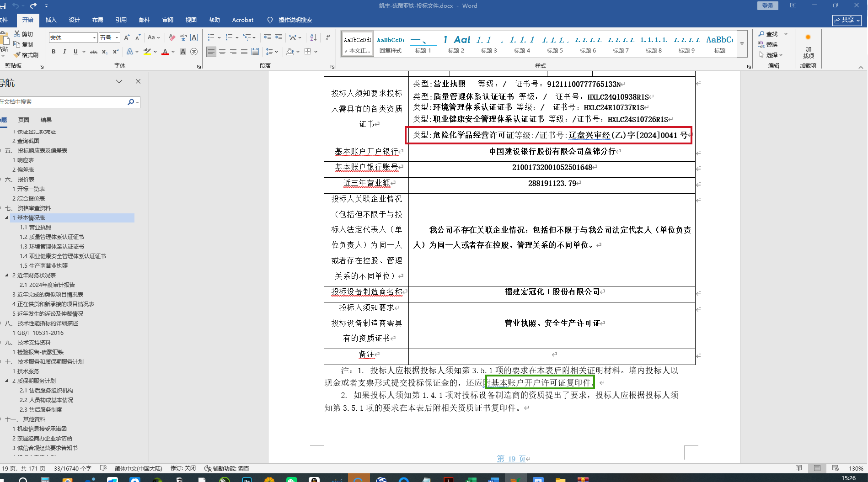The height and width of the screenshot is (482, 868).
Task: Click the 130% zoom level indicator
Action: click(856, 468)
